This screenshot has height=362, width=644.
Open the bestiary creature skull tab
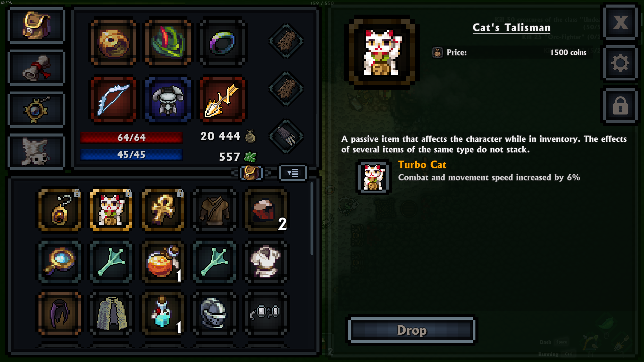pyautogui.click(x=36, y=152)
